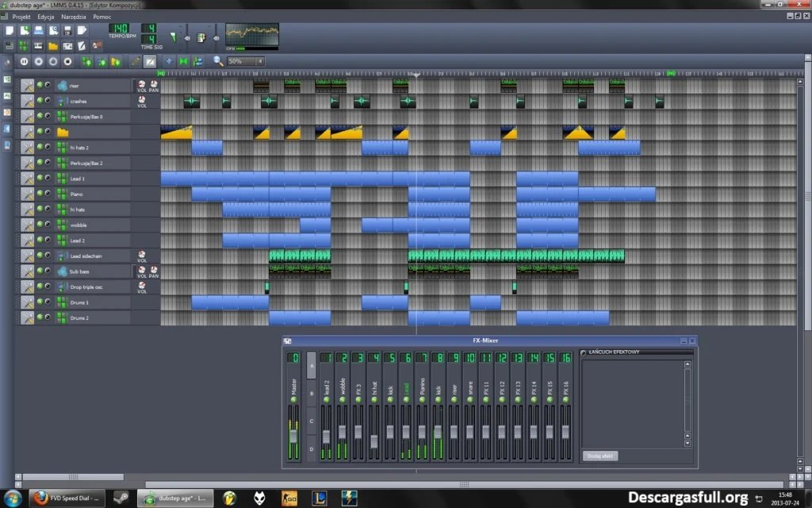Open the track options menu for Drums 2
The width and height of the screenshot is (812, 508).
coord(28,317)
